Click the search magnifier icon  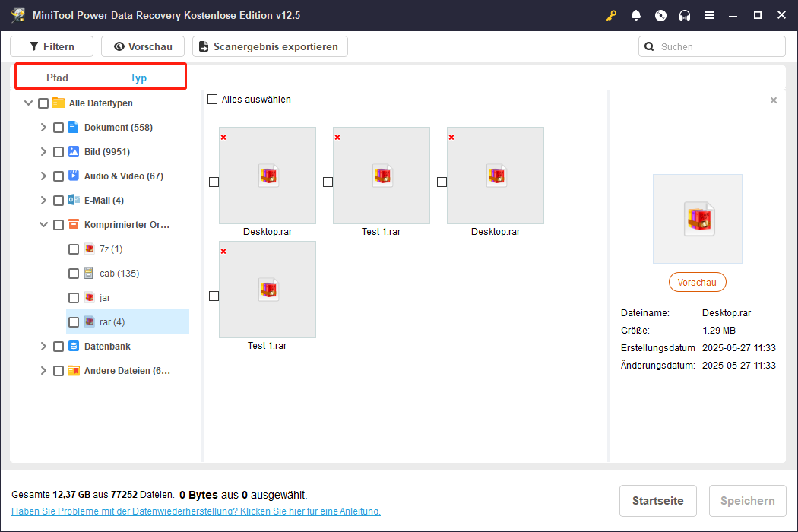(649, 47)
